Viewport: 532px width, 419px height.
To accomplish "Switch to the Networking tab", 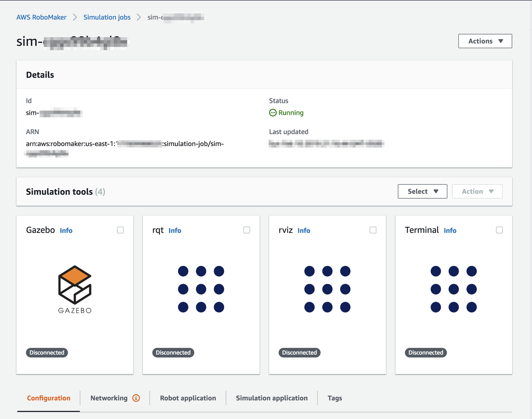I will (x=109, y=398).
